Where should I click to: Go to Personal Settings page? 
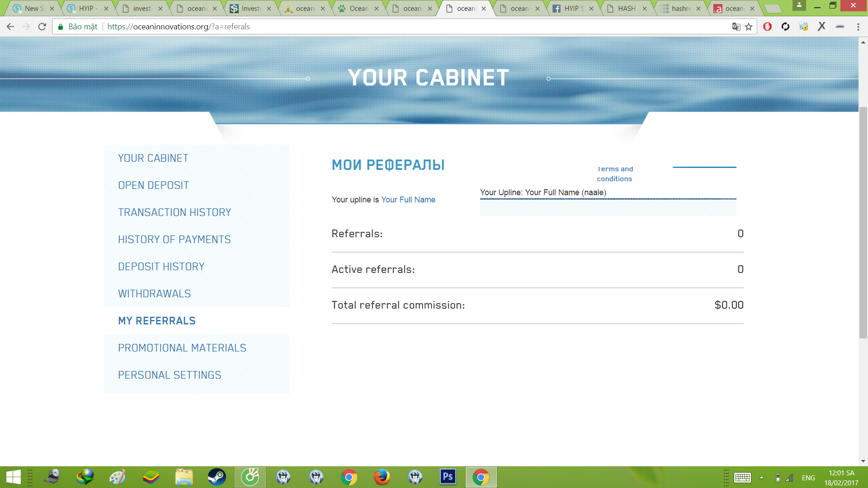tap(170, 375)
